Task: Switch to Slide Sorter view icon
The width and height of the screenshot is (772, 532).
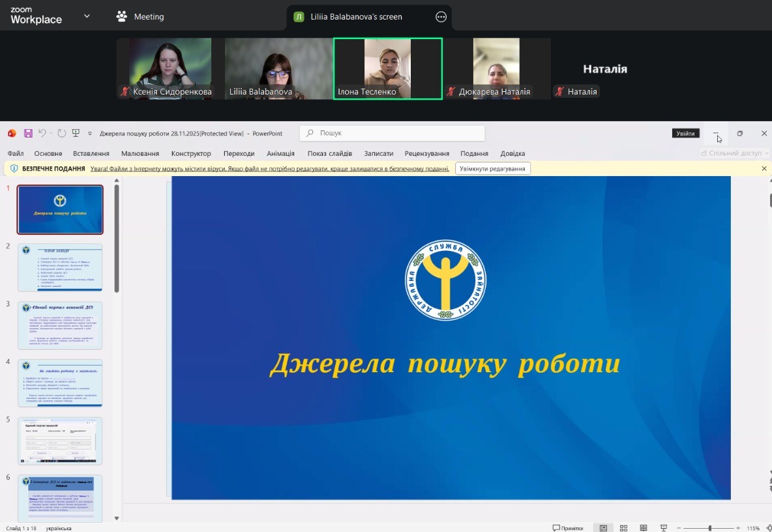Action: click(x=623, y=528)
